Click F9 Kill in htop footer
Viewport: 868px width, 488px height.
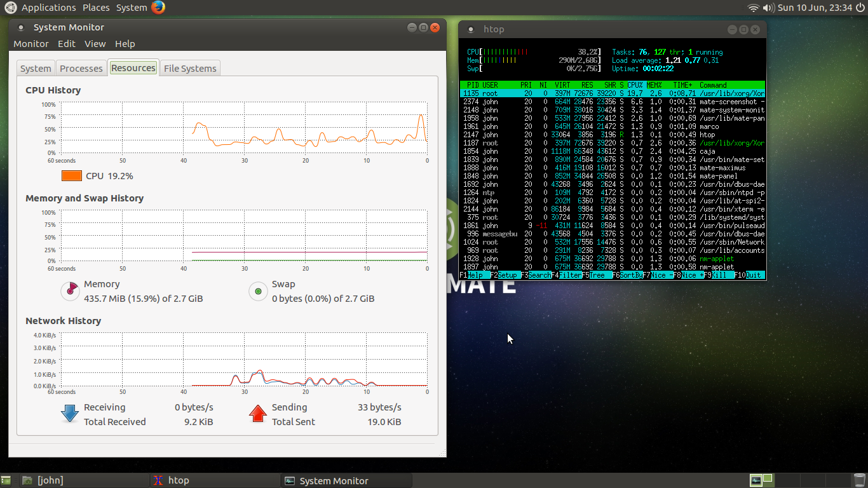point(719,276)
